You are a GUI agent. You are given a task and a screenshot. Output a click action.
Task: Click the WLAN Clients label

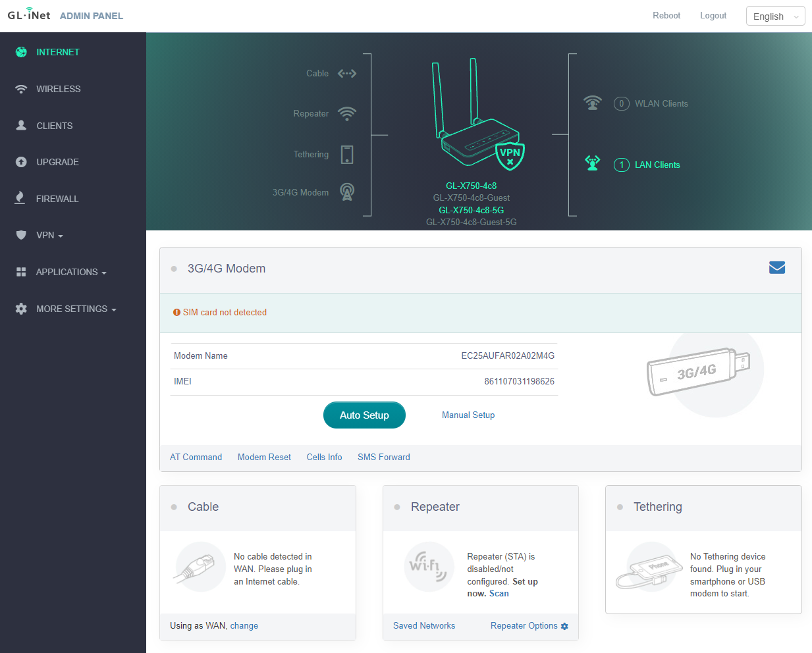tap(661, 103)
